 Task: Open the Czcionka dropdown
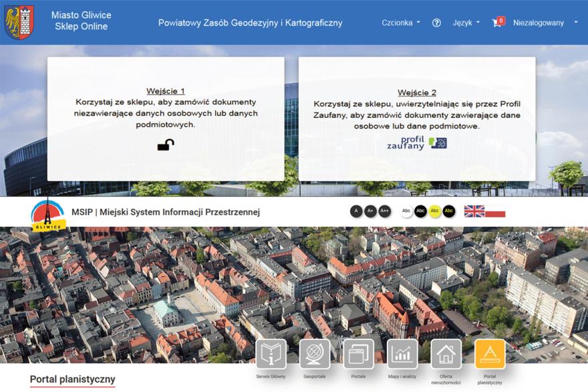[398, 22]
